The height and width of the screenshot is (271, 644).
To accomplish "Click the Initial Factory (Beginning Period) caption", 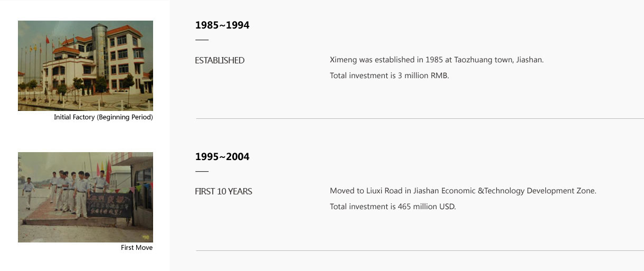I will click(103, 117).
